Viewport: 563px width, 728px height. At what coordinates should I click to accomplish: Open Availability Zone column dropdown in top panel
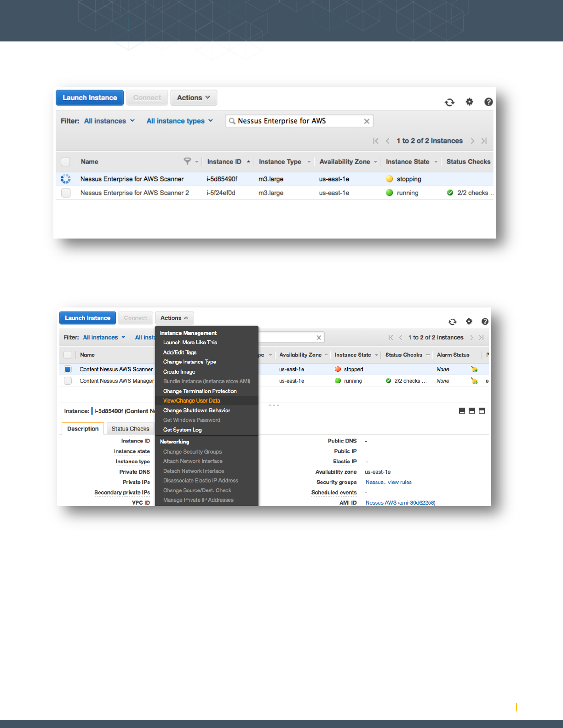point(375,162)
